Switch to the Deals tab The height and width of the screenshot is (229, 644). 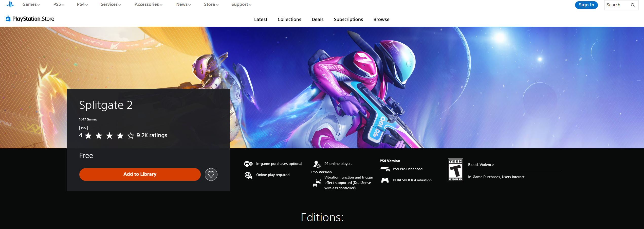click(x=317, y=20)
